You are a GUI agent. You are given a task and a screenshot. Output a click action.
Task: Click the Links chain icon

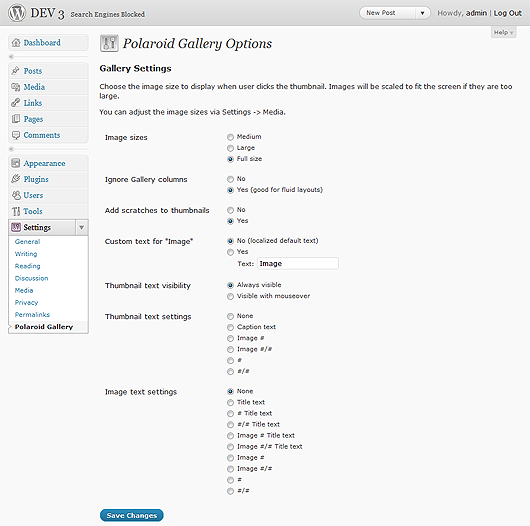(16, 103)
